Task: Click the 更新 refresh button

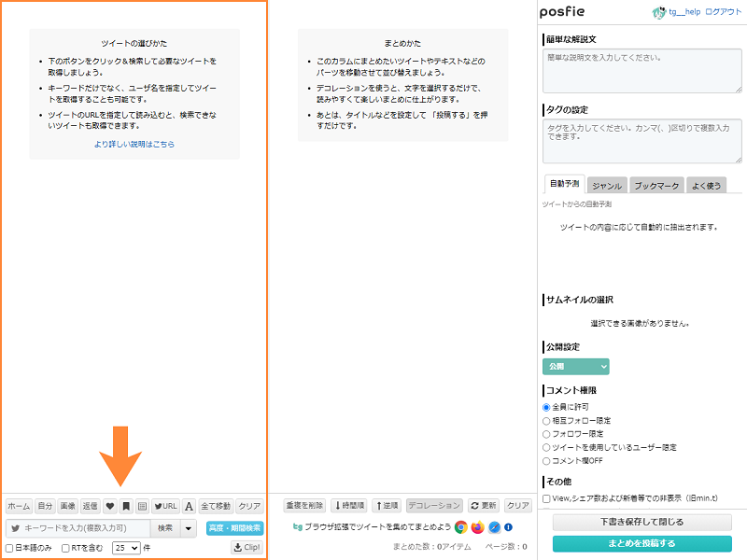Action: 484,506
